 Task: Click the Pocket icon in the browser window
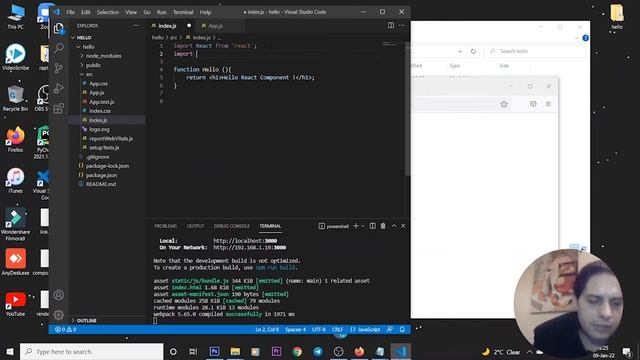click(533, 104)
